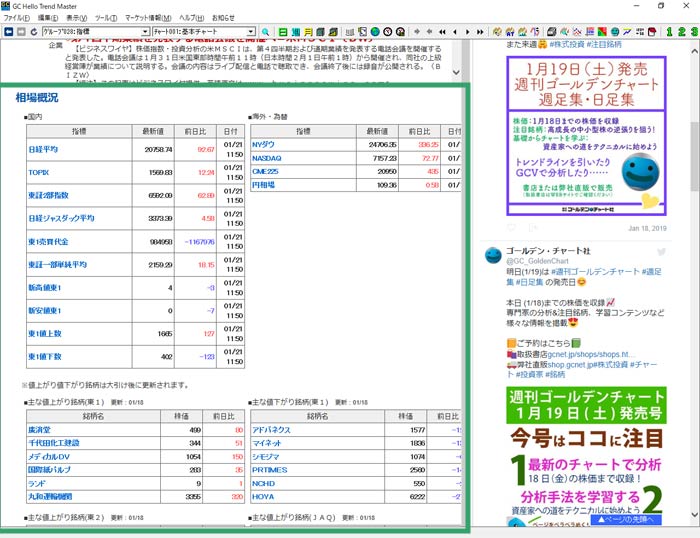Open the 千代田化工建設 stock link

pyautogui.click(x=54, y=443)
